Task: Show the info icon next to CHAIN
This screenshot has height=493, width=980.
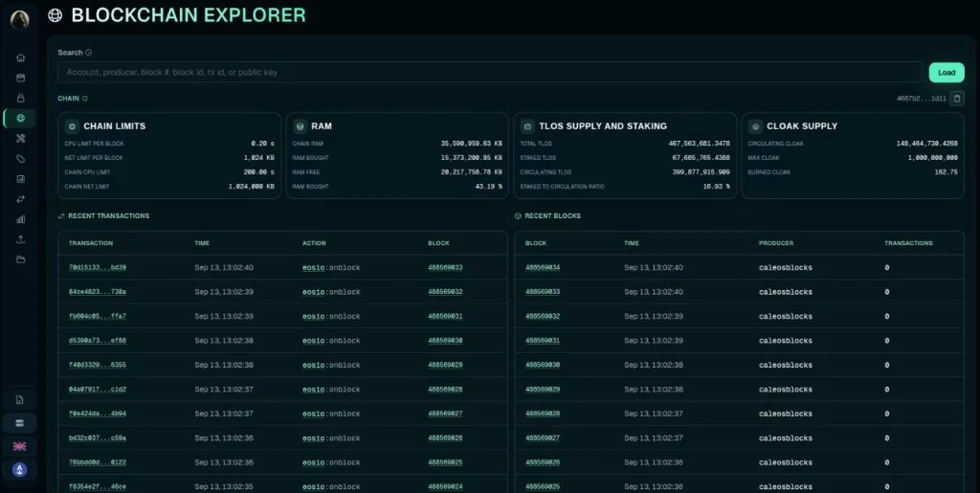Action: 85,99
